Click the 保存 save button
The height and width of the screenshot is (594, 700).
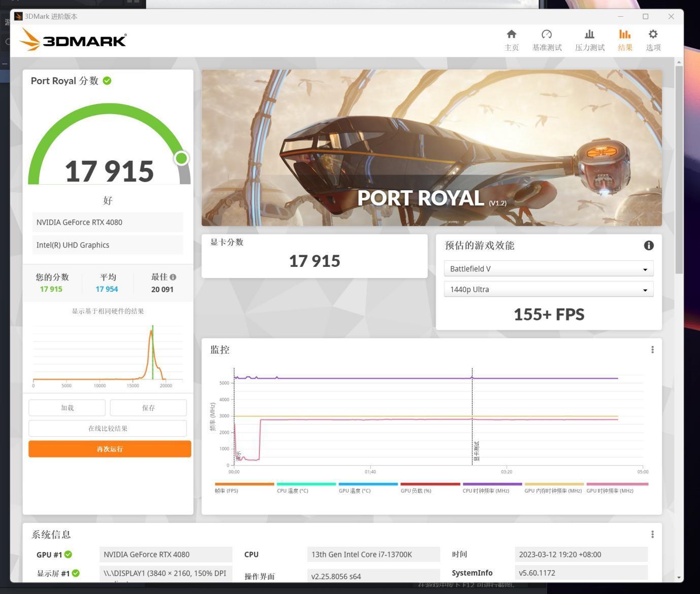coord(148,408)
